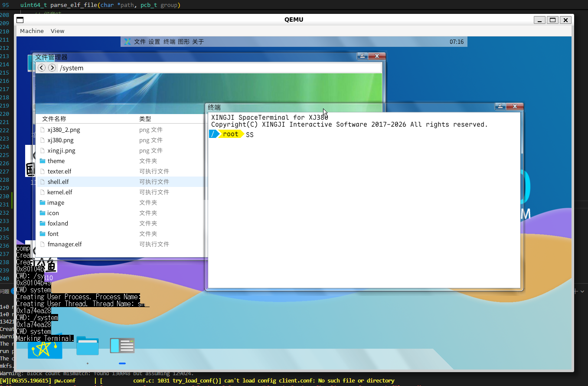Open the 设置 menu in top bar
Image resolution: width=588 pixels, height=386 pixels.
154,42
